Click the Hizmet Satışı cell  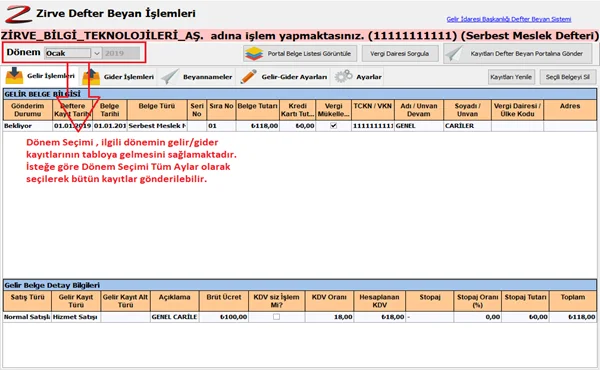[76, 317]
